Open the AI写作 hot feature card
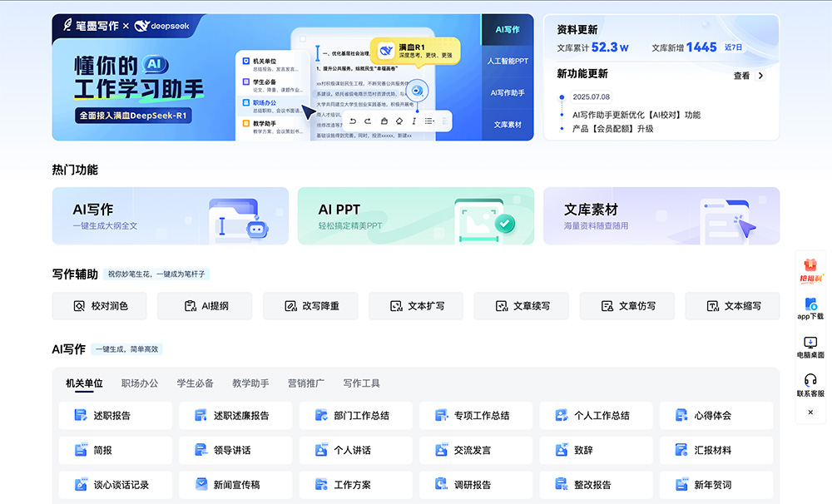832x504 pixels. (171, 216)
